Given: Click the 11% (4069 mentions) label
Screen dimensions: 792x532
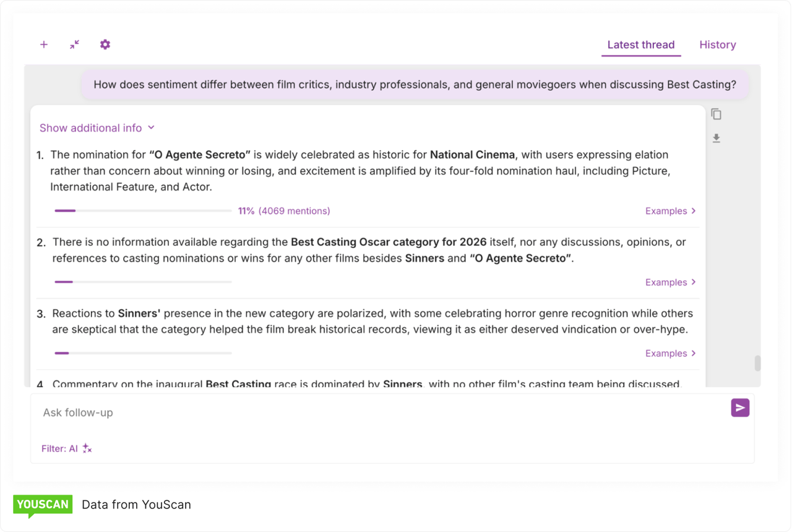Looking at the screenshot, I should pyautogui.click(x=284, y=211).
